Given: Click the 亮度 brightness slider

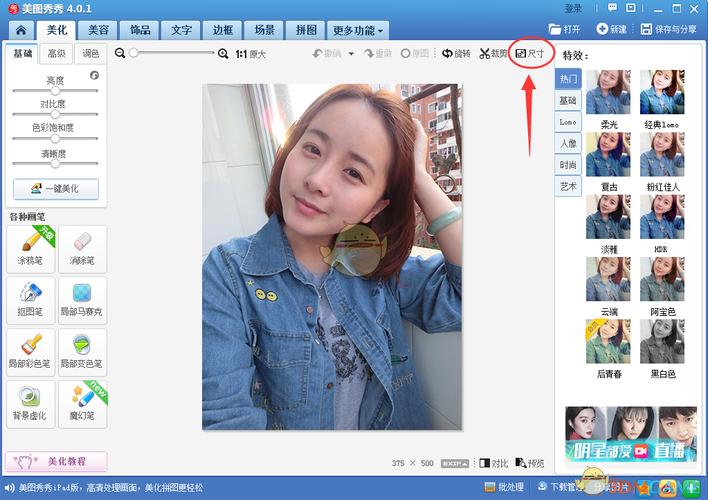Looking at the screenshot, I should click(55, 90).
